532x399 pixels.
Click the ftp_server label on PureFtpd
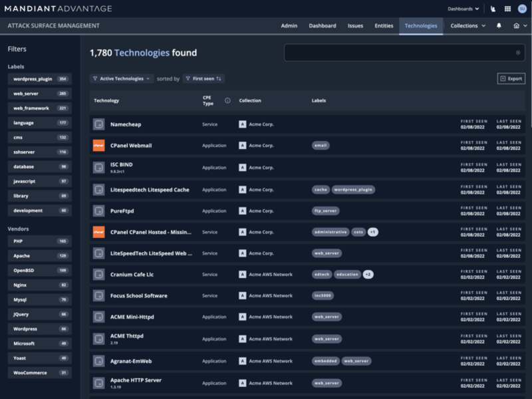[325, 211]
